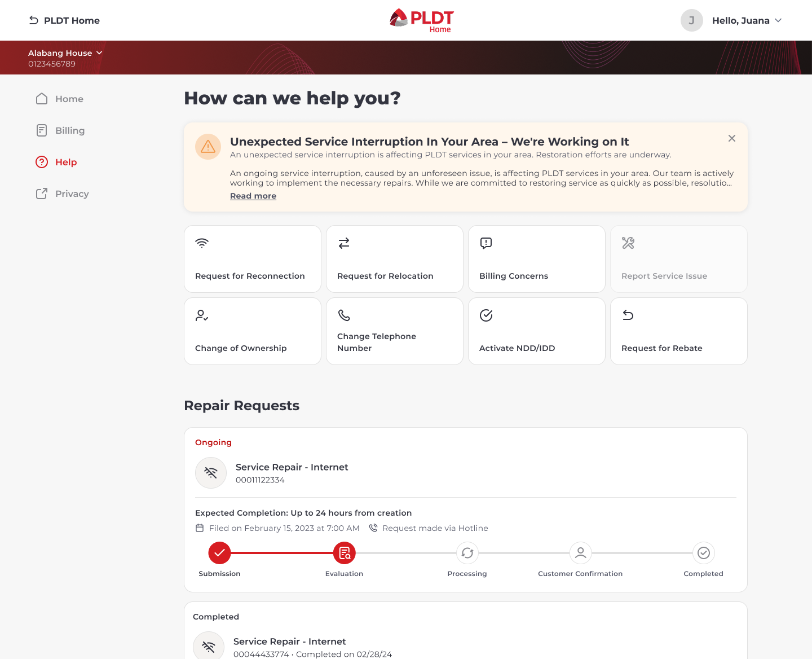
Task: Open Activate NDD/IDD card
Action: coord(537,331)
